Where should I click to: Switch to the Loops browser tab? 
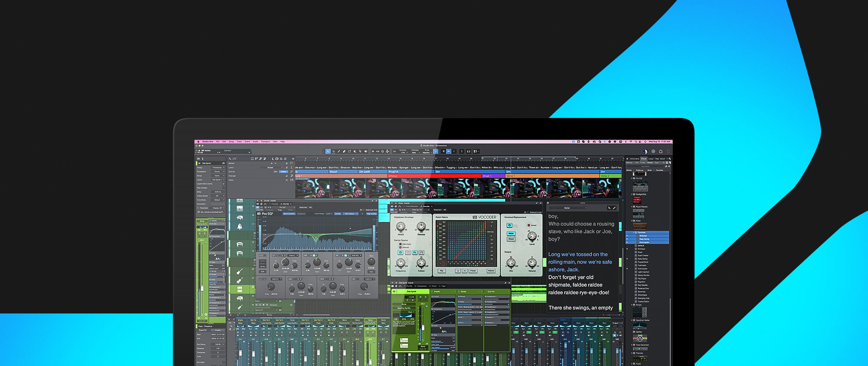pyautogui.click(x=651, y=159)
